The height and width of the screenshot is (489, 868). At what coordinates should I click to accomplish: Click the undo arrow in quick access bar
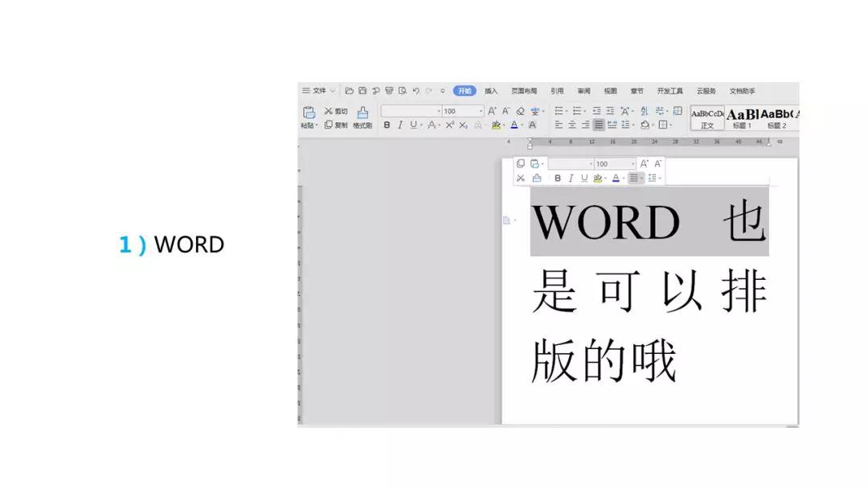tap(416, 91)
